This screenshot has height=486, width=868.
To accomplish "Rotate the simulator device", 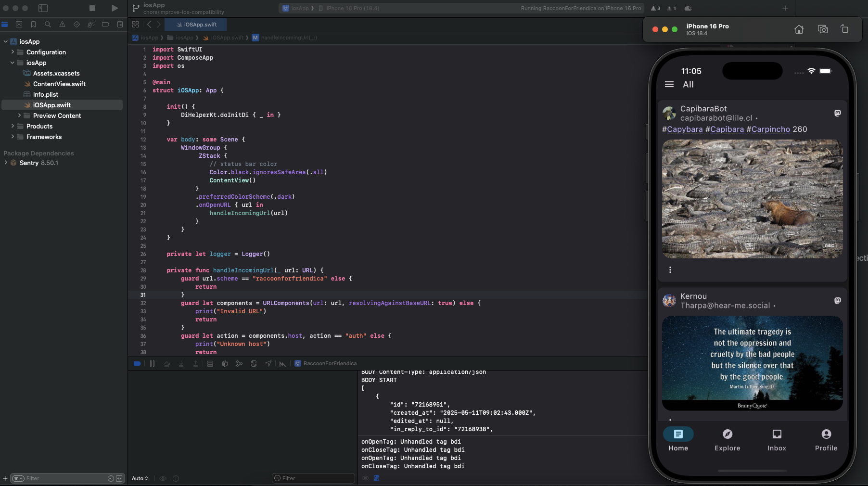I will click(x=844, y=29).
